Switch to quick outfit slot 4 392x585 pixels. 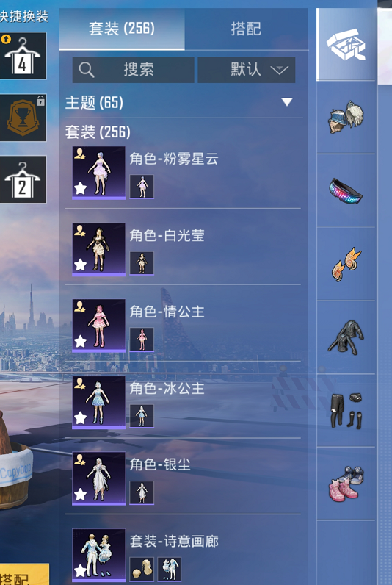23,56
